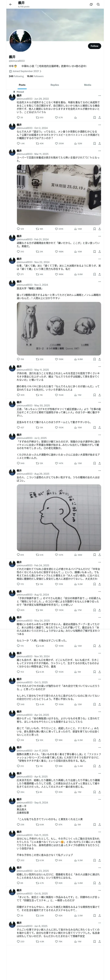Bookmark the Oct 2, 2024 post
The height and width of the screenshot is (980, 110).
[x=95, y=143]
